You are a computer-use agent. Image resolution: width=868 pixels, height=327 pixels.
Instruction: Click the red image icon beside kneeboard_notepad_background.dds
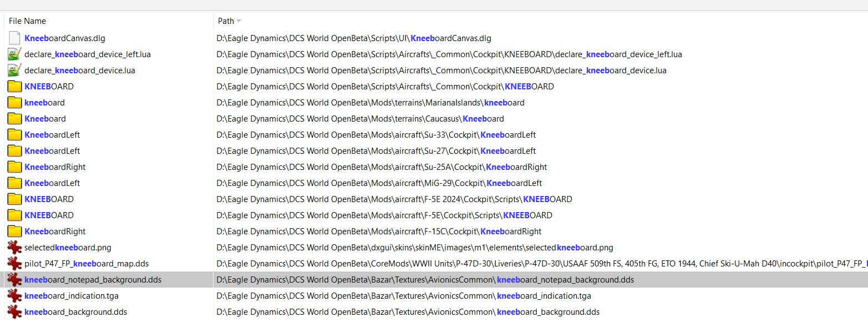point(15,280)
